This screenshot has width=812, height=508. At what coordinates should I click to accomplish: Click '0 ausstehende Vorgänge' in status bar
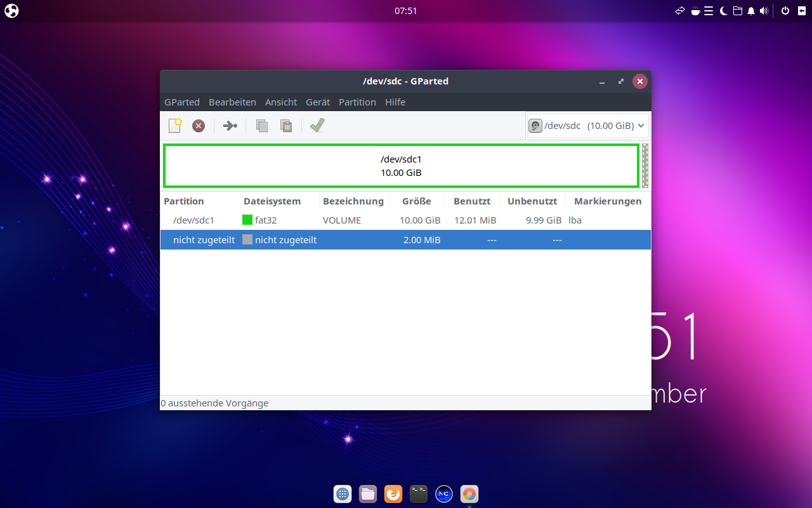click(214, 403)
